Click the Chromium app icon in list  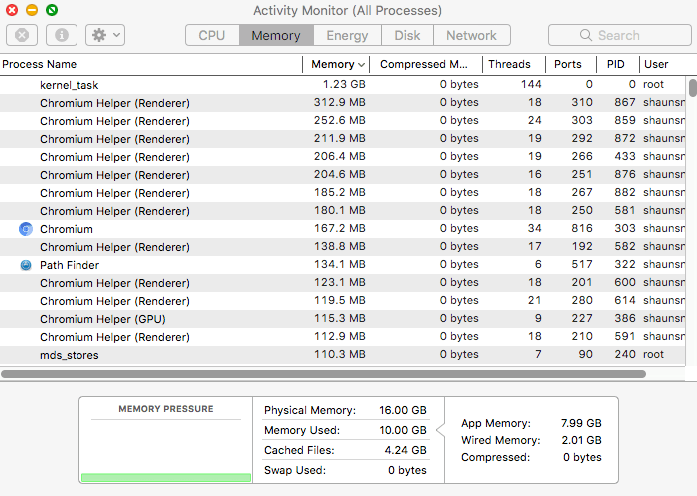(26, 229)
